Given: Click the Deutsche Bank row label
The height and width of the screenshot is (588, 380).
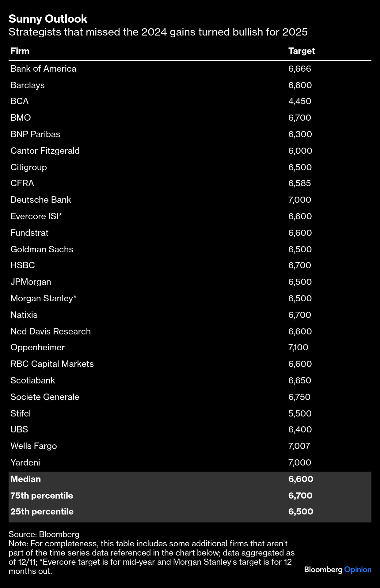Looking at the screenshot, I should (40, 200).
